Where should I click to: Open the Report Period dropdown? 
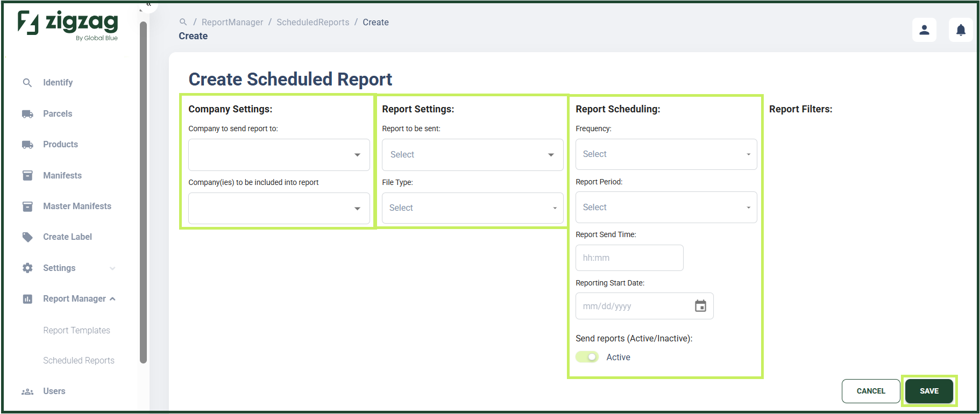[x=666, y=208]
